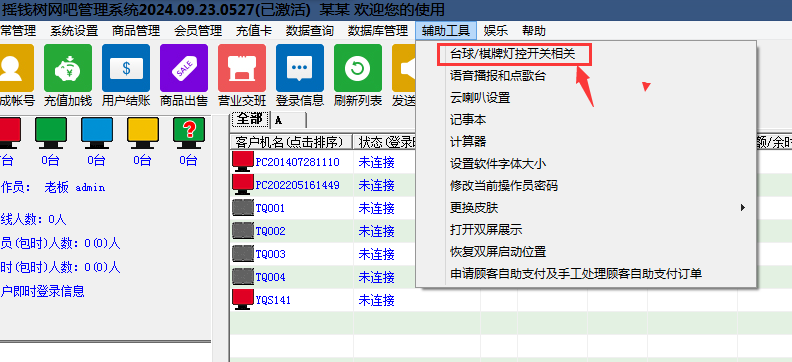Click the 刷新列表 refresh icon

(x=358, y=68)
